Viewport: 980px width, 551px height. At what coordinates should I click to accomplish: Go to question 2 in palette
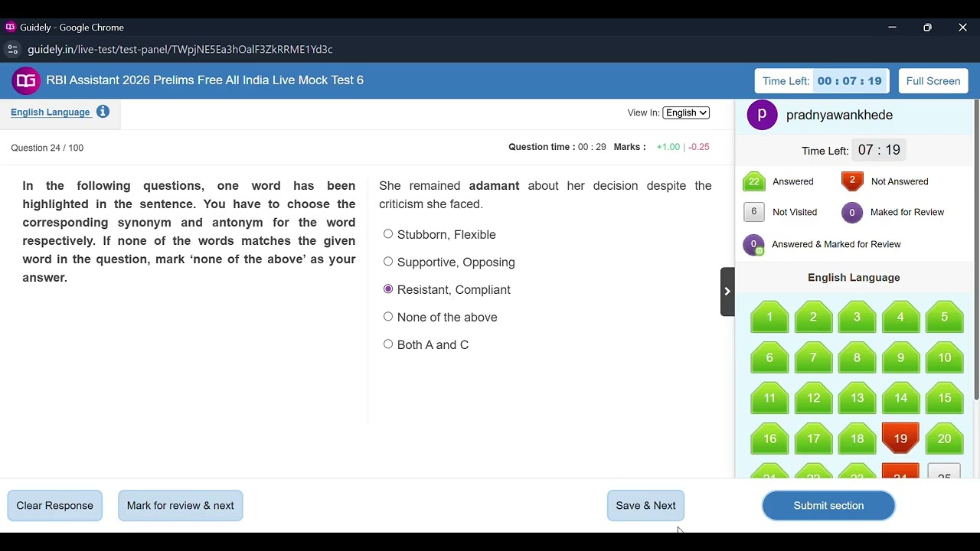[x=813, y=317]
